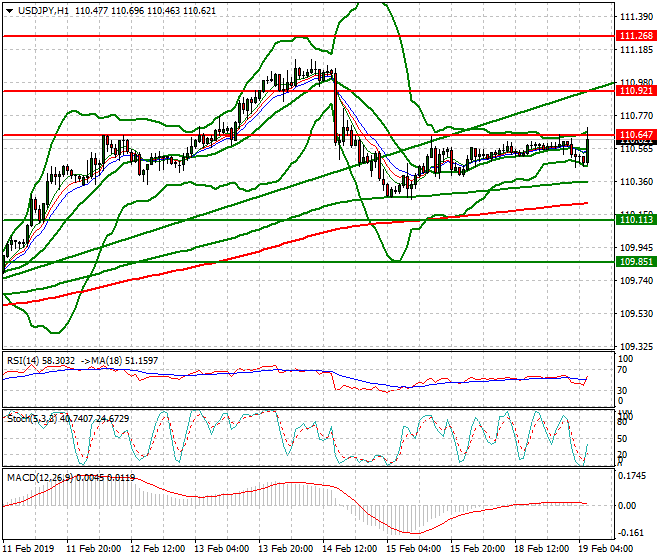Image resolution: width=660 pixels, height=560 pixels.
Task: Click the 111.390 price scale value
Action: click(x=636, y=16)
